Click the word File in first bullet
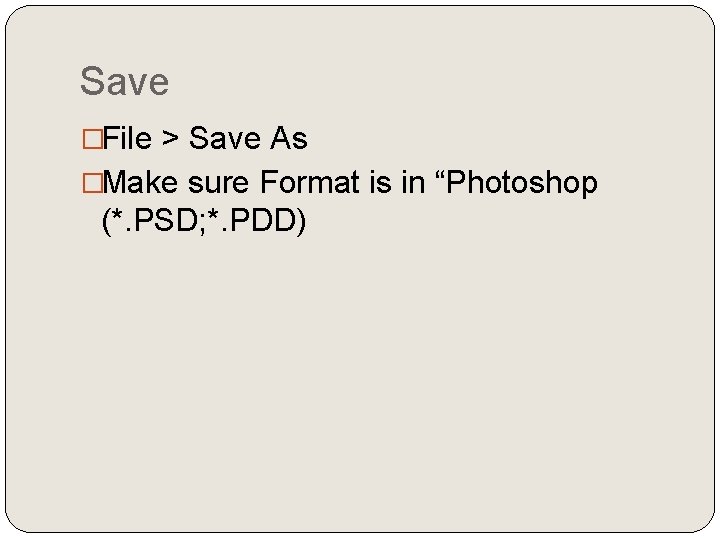Screen dimensions: 720x540 coord(127,138)
